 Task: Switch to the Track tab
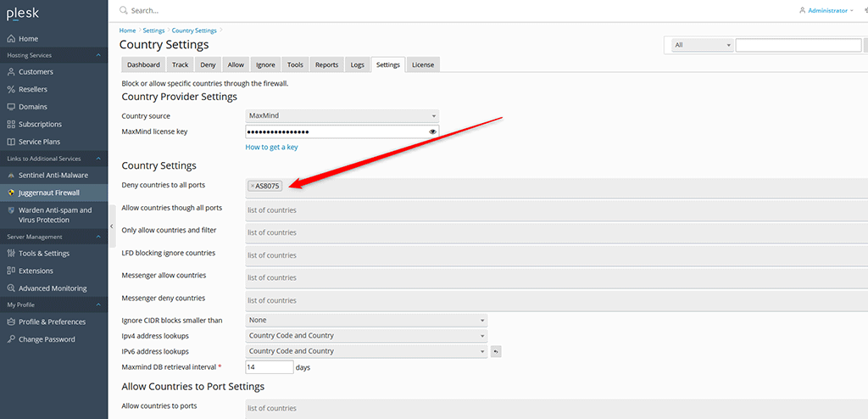pos(180,64)
